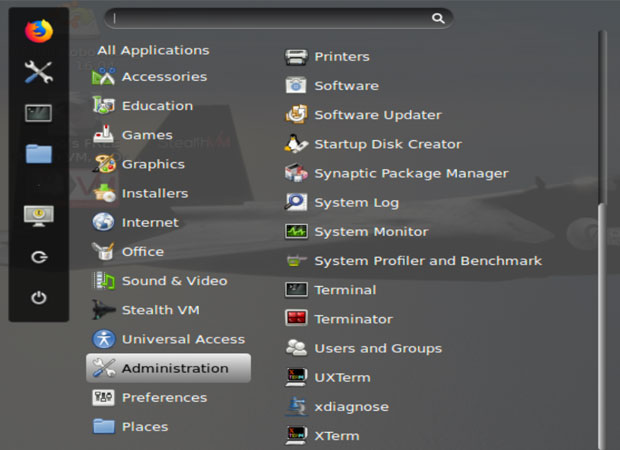This screenshot has height=450, width=620.
Task: Focus the menu search field
Action: [x=278, y=18]
